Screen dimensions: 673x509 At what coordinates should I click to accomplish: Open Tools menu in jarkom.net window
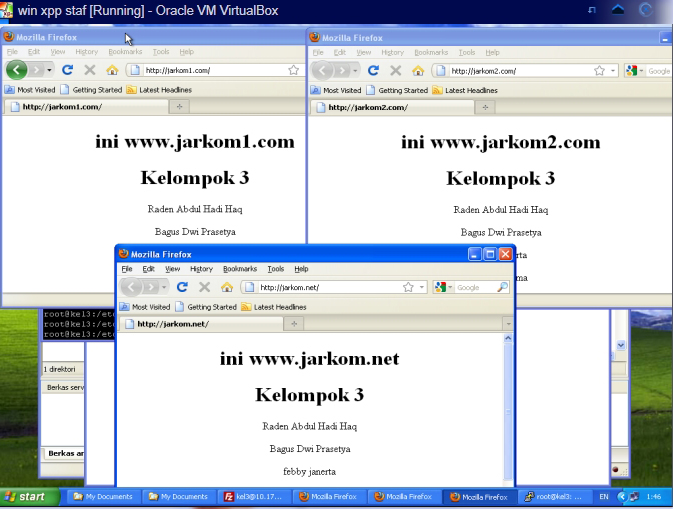276,269
